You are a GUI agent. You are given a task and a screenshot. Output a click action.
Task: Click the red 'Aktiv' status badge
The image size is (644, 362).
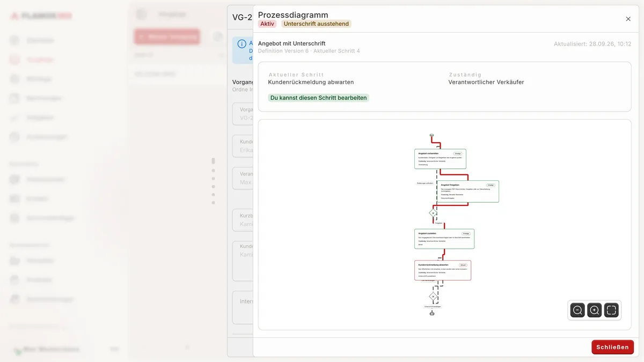pyautogui.click(x=267, y=24)
